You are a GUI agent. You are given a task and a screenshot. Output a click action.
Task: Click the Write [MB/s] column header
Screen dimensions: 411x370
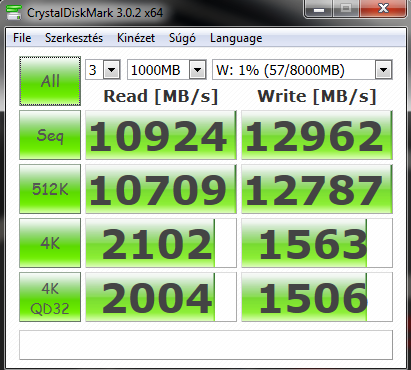point(317,96)
